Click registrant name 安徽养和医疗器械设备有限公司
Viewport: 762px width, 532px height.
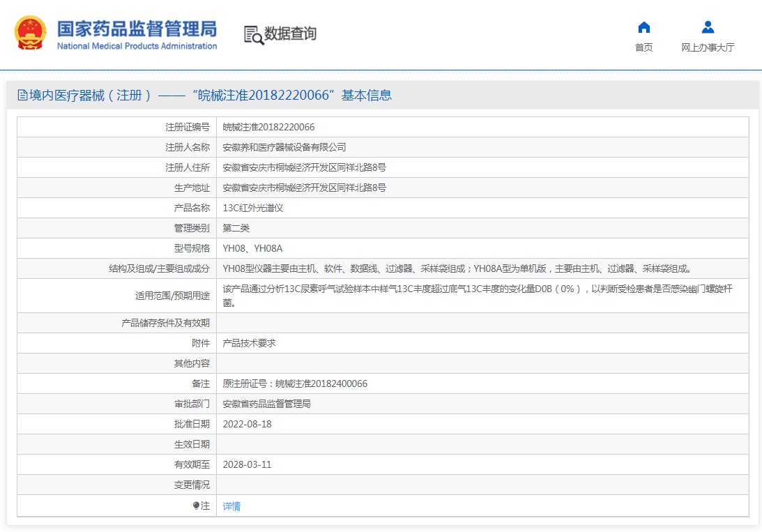coord(284,147)
